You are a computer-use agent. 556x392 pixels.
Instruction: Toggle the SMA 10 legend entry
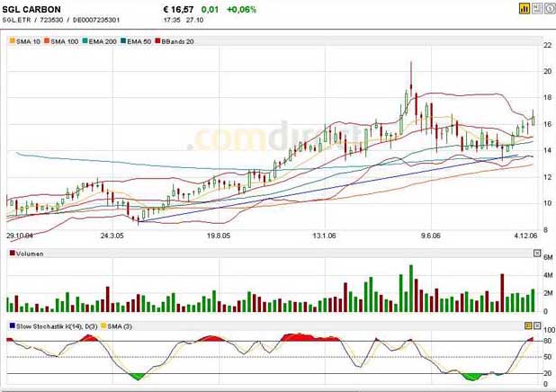(x=25, y=41)
